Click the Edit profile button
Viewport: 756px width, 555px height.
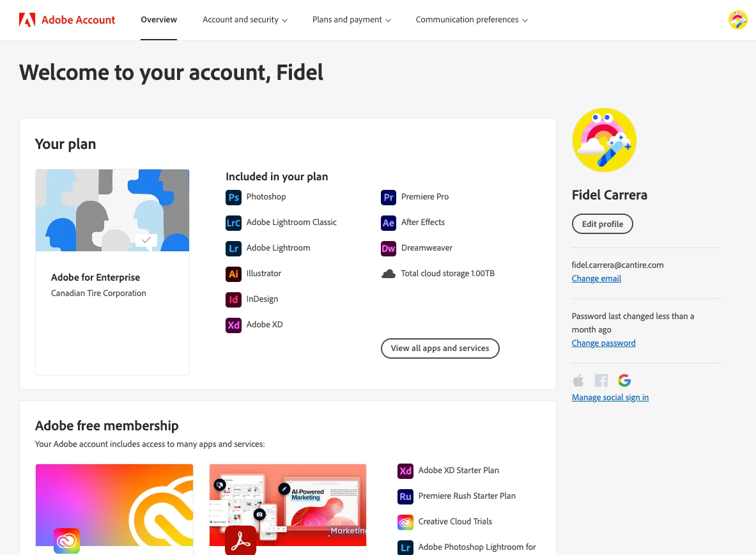pos(602,224)
